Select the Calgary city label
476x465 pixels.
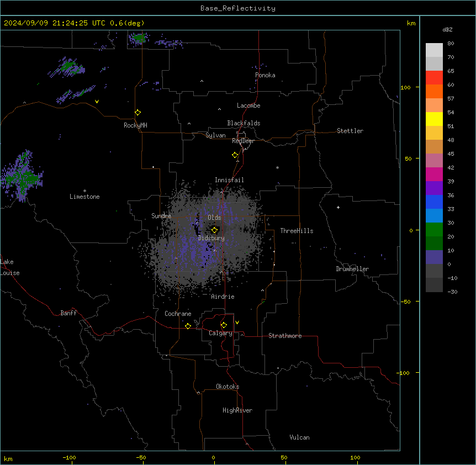point(220,333)
